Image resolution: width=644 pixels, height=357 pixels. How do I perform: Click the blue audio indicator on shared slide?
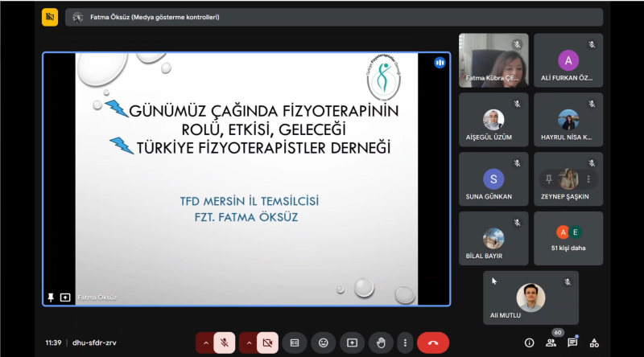point(440,63)
